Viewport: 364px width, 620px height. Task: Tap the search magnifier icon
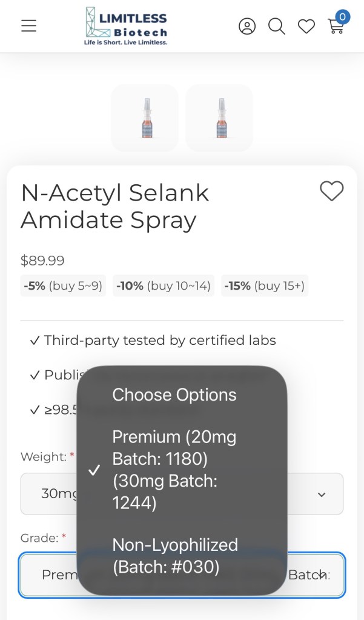click(x=277, y=26)
